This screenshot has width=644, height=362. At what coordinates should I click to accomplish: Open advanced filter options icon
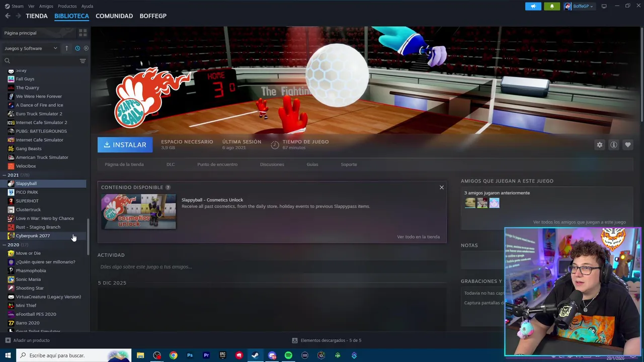[x=83, y=61]
